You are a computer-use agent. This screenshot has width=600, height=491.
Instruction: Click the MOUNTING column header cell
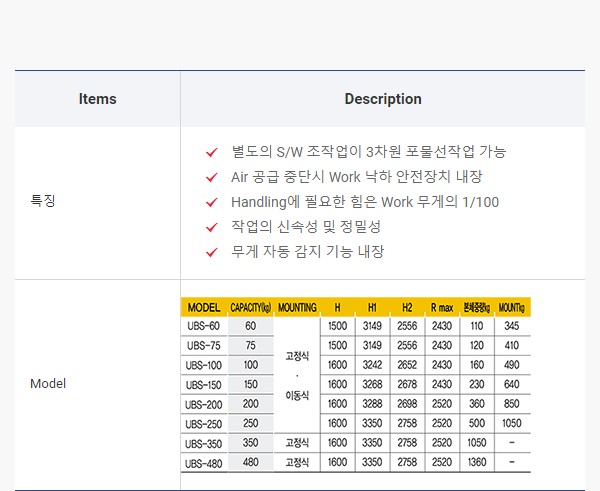(297, 307)
